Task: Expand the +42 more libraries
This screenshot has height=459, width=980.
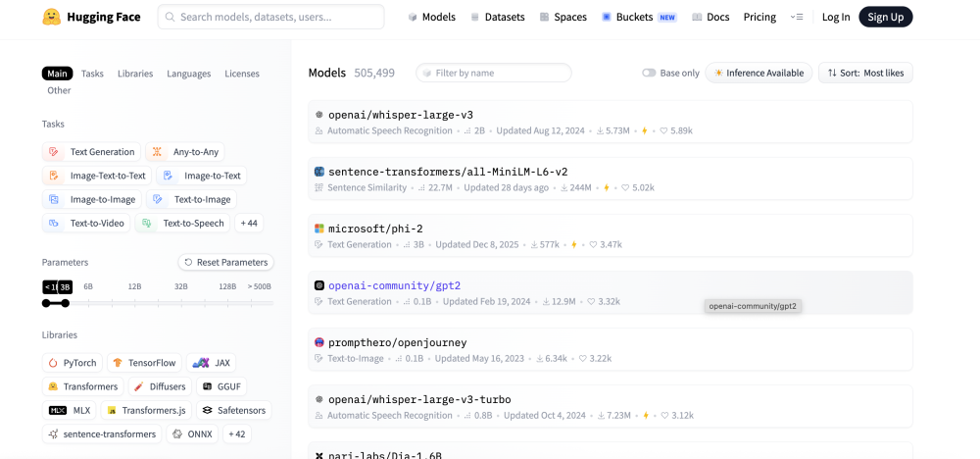Action: (236, 433)
